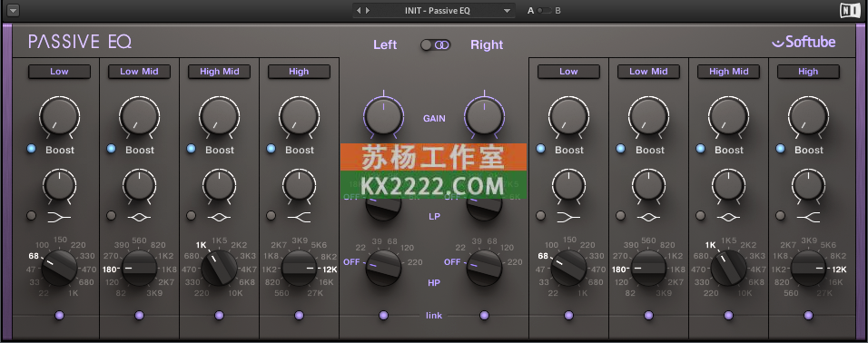Toggle Boost LED on left High band
Screen dimensions: 868x343
pyautogui.click(x=271, y=149)
